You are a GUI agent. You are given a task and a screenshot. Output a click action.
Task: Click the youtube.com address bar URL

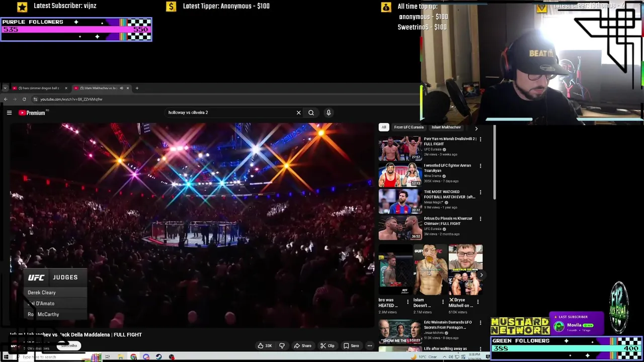click(x=71, y=99)
